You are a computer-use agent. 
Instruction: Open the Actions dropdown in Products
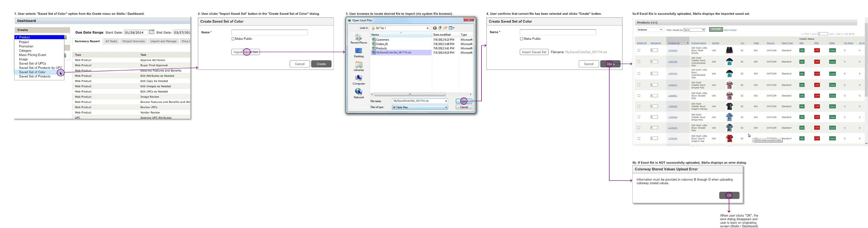coord(650,30)
